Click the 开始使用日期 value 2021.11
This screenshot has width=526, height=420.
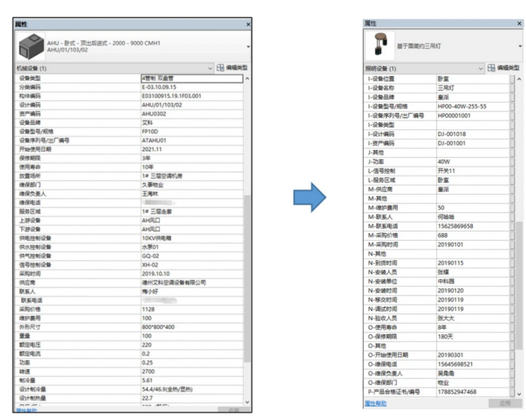tap(152, 149)
